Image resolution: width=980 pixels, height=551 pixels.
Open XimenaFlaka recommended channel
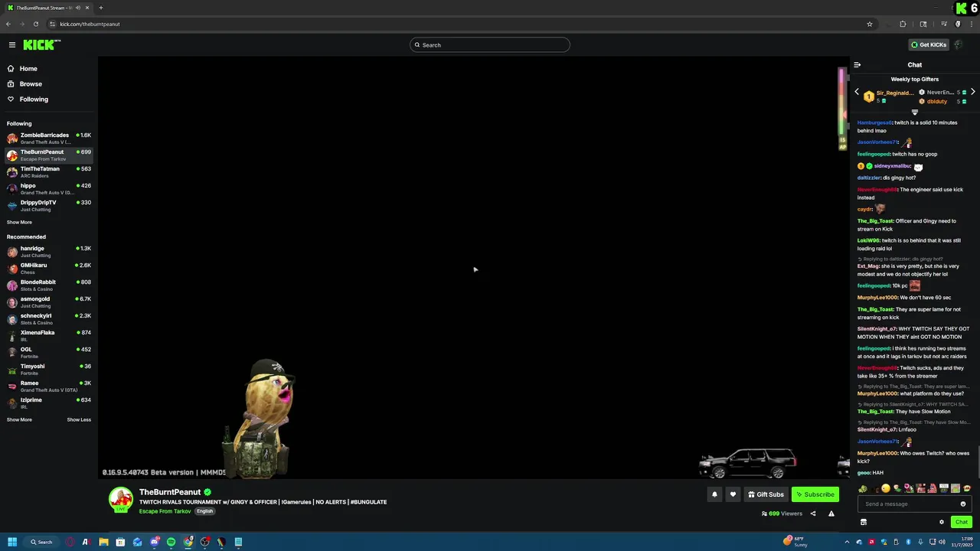(49, 336)
